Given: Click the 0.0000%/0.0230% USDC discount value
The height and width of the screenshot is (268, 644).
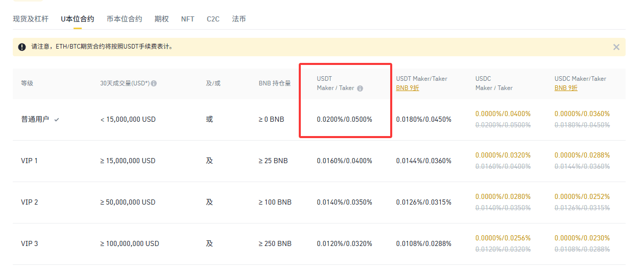Looking at the screenshot, I should [x=582, y=238].
